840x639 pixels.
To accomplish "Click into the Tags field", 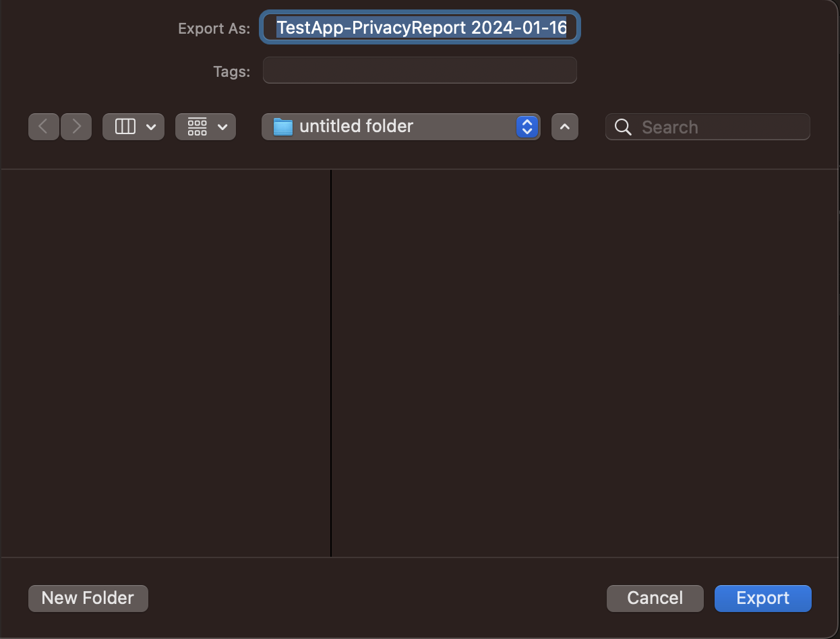I will coord(419,71).
